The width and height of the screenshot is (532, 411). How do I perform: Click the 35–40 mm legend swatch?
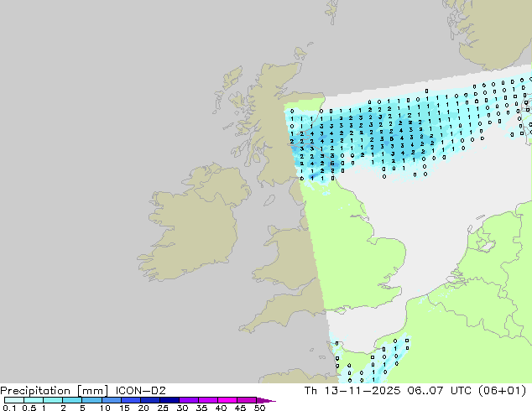tap(208, 400)
